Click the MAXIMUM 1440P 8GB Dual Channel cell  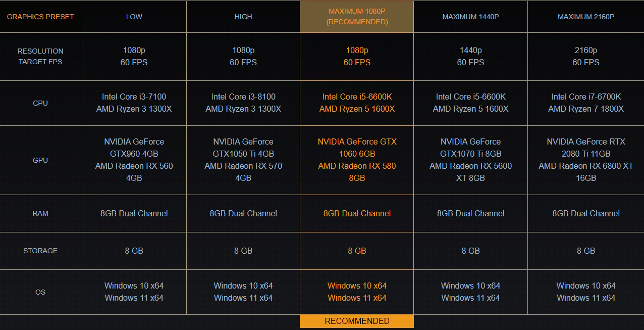click(470, 213)
